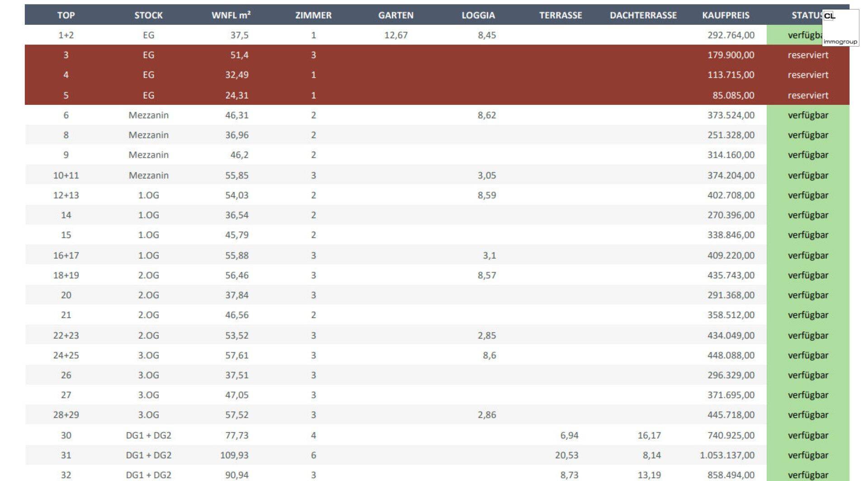The width and height of the screenshot is (868, 481).
Task: Select Top 22+23 cell
Action: 66,335
